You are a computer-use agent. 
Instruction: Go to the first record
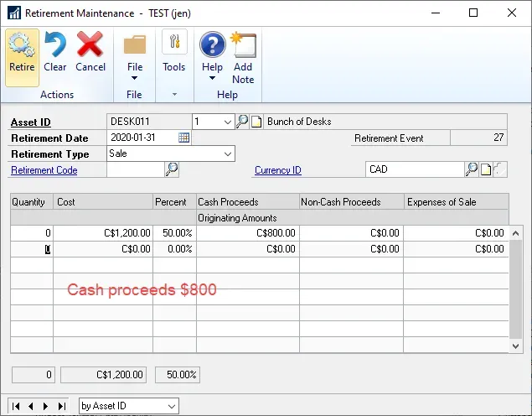tap(16, 406)
